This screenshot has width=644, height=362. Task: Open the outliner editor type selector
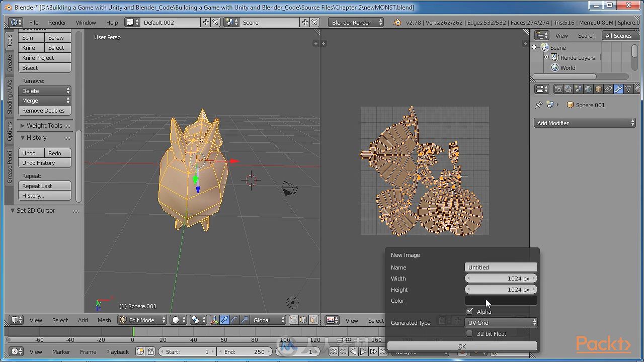pos(542,35)
